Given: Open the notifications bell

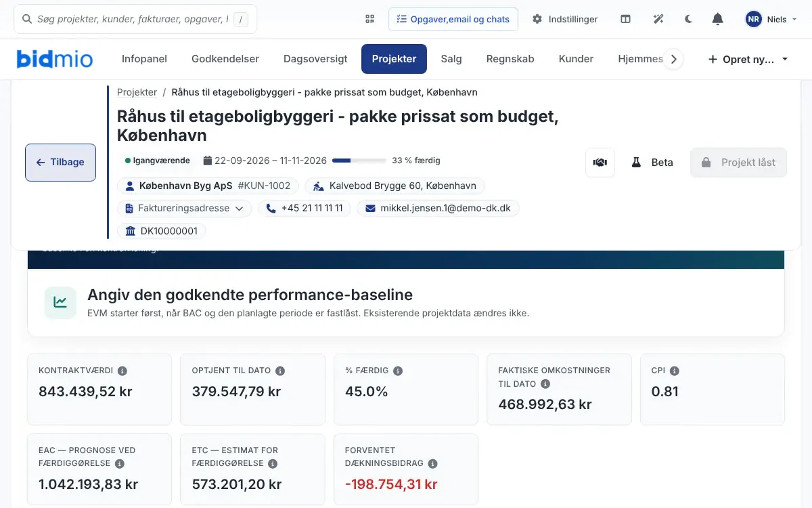Looking at the screenshot, I should click(718, 19).
